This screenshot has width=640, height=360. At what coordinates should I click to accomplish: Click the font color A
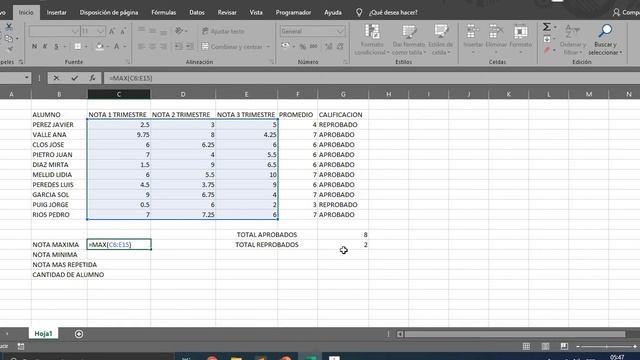[x=117, y=47]
